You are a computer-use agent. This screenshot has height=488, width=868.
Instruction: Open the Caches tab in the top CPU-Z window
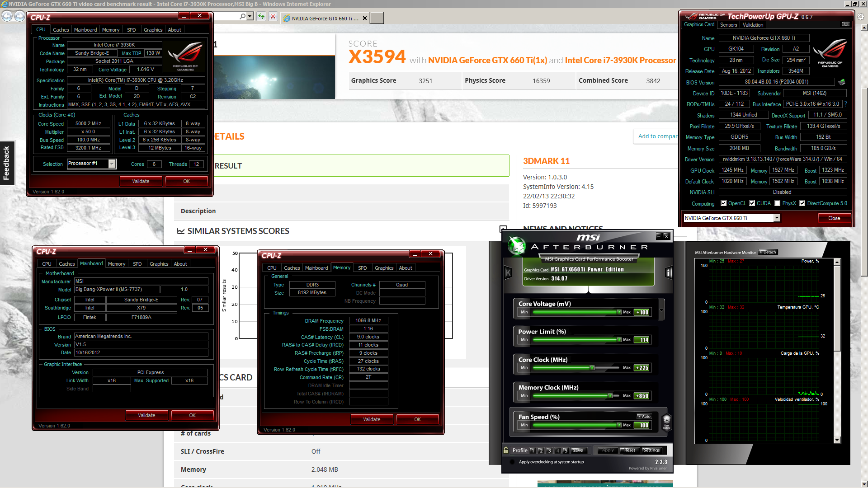click(x=61, y=30)
